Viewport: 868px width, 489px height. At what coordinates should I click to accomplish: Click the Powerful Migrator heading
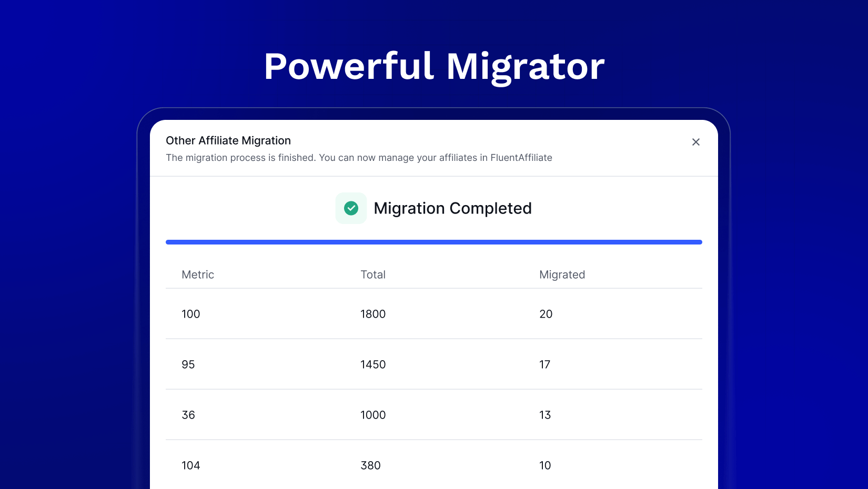coord(434,67)
